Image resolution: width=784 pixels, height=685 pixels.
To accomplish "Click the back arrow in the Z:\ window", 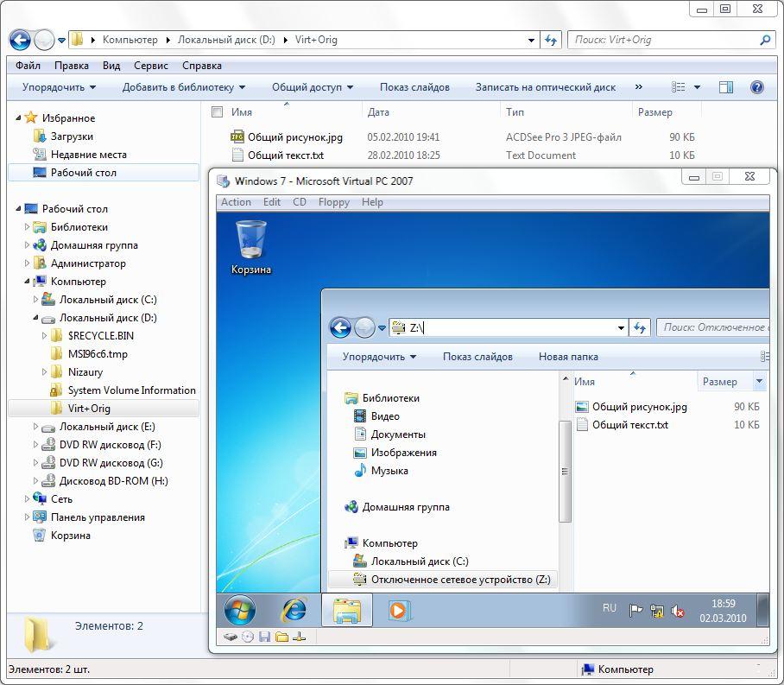I will (340, 327).
